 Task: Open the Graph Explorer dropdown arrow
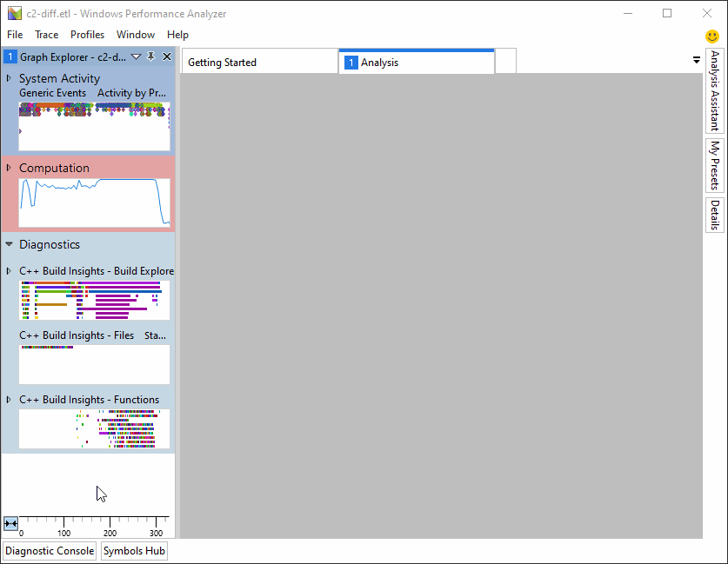[136, 56]
